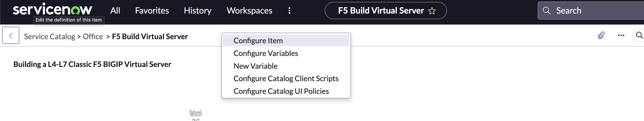Select Configure Catalog UI Policies
This screenshot has height=121, width=644.
281,91
